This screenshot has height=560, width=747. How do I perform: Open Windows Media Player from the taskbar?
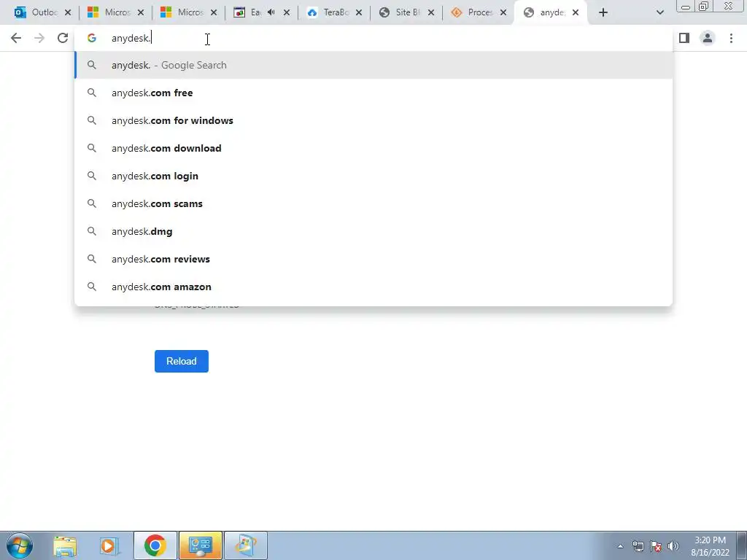[x=109, y=545]
